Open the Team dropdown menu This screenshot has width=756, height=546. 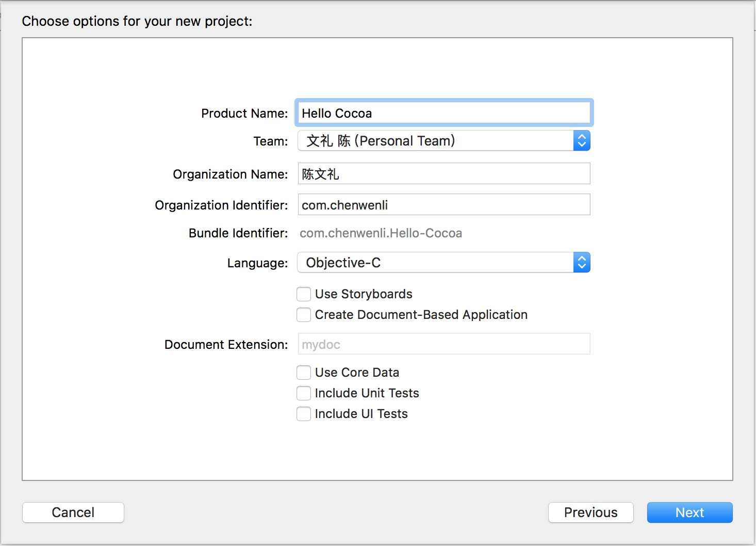coord(435,141)
